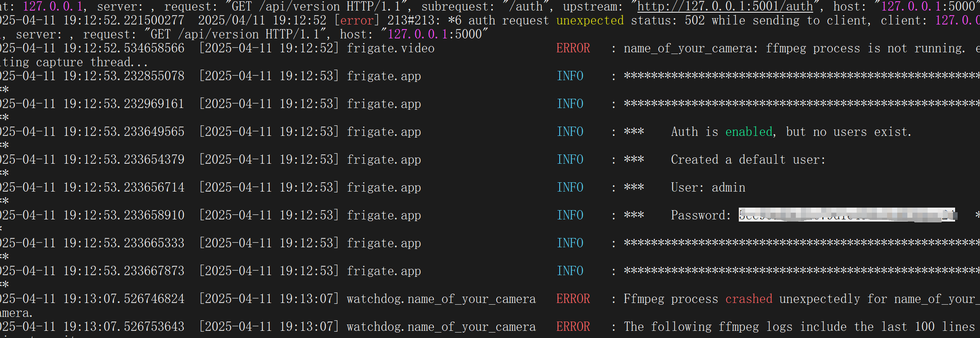Click the frigate.video logger name
This screenshot has height=338, width=980.
(x=390, y=49)
